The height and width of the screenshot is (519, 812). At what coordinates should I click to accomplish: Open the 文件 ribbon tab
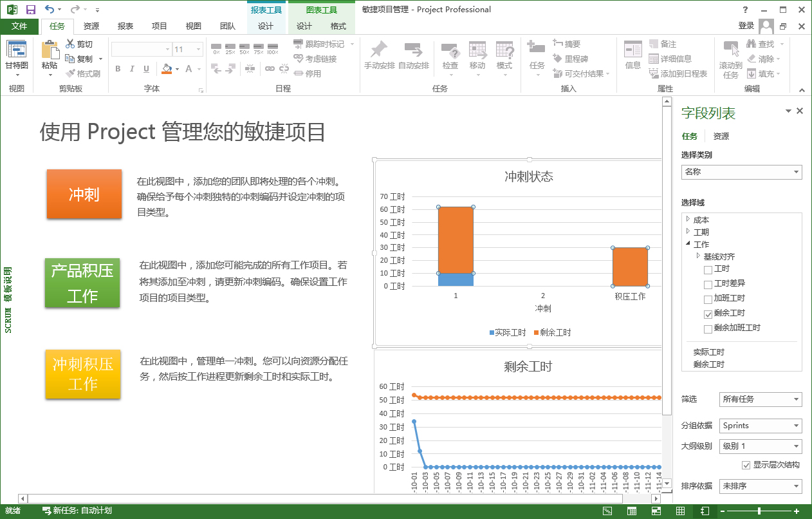point(20,26)
